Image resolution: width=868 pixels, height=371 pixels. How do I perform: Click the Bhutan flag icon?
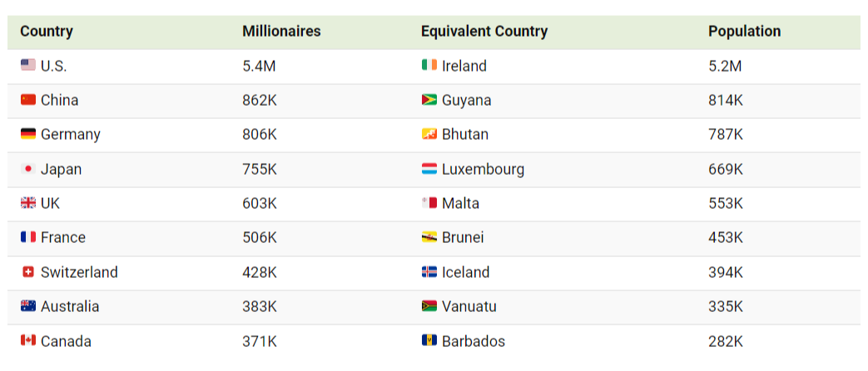click(429, 134)
